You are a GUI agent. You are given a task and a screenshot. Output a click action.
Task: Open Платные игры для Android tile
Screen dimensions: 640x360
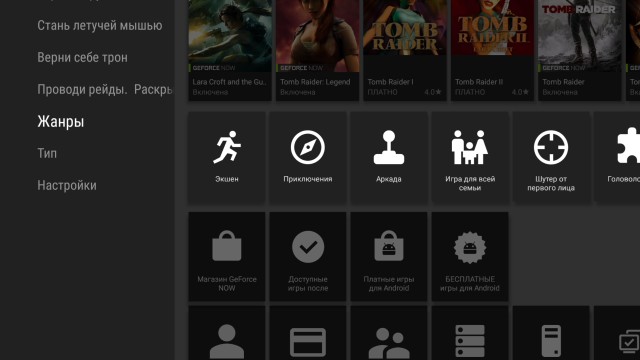pos(389,256)
